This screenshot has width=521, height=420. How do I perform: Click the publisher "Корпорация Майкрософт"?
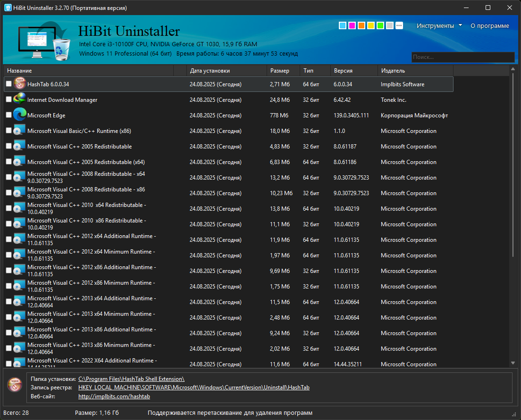(x=414, y=115)
